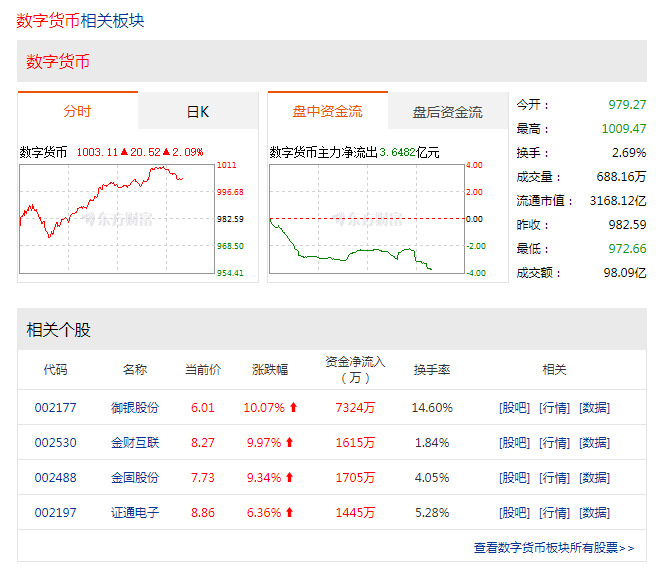
Task: Open [数据] for 御银股份 row
Action: (594, 408)
